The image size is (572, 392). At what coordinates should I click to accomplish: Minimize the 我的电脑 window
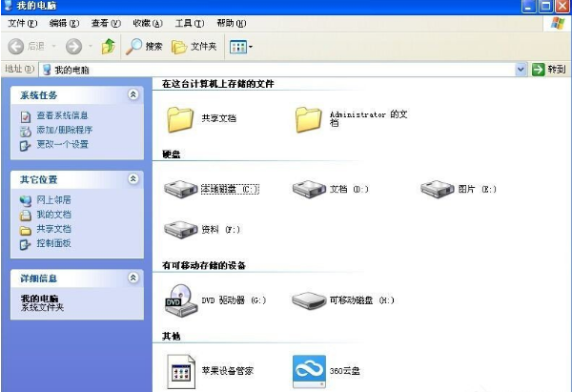(x=528, y=6)
